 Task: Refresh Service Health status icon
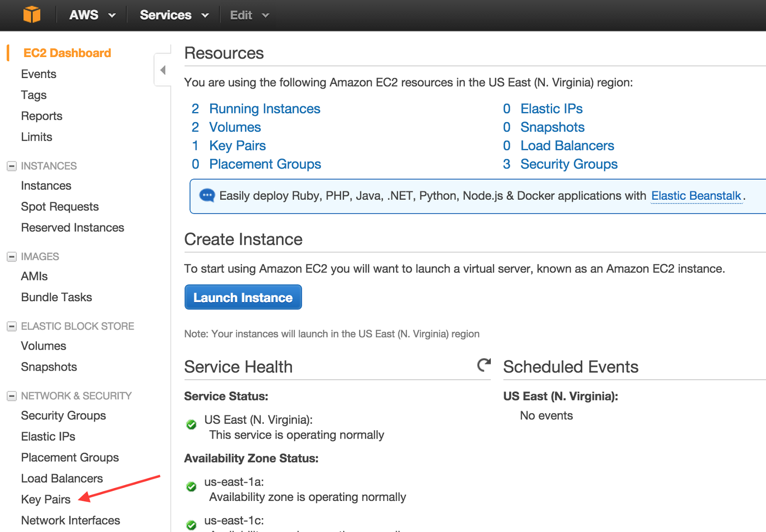click(484, 365)
